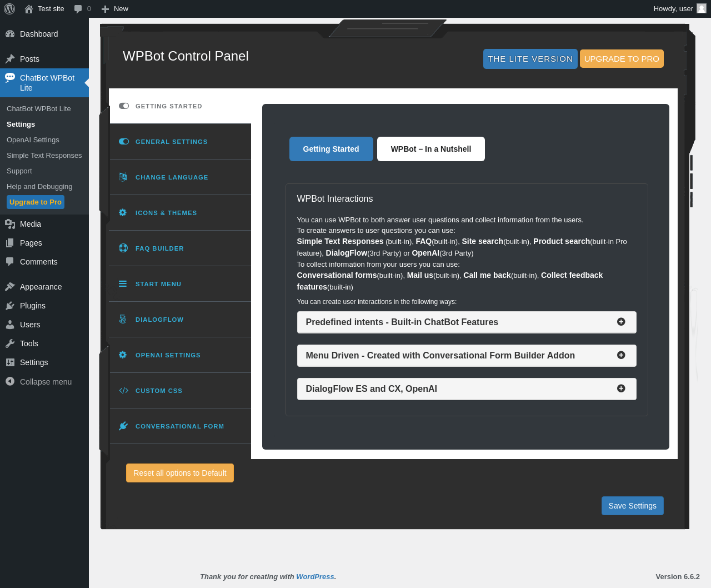
Task: Click the Appearance paintbrush icon
Action: 10,287
